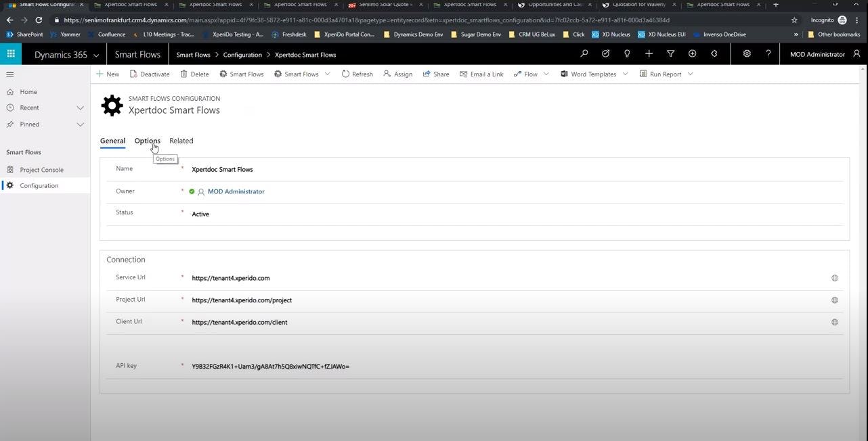Open a new browser tab

[776, 5]
